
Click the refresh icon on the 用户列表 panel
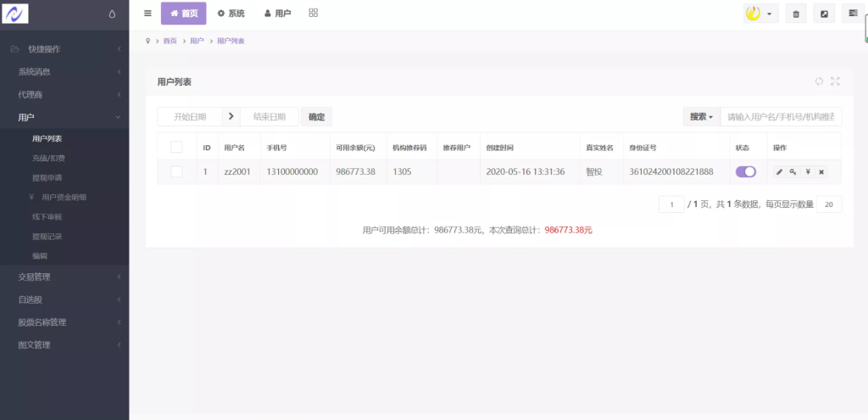click(x=819, y=81)
